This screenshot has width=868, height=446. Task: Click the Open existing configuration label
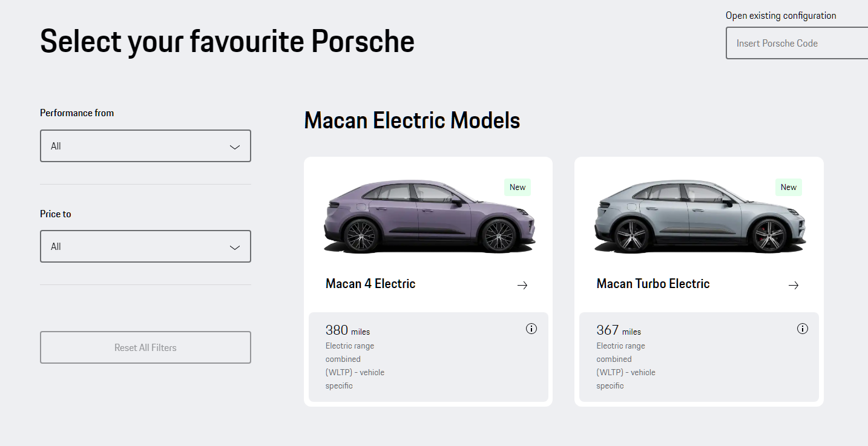(781, 15)
